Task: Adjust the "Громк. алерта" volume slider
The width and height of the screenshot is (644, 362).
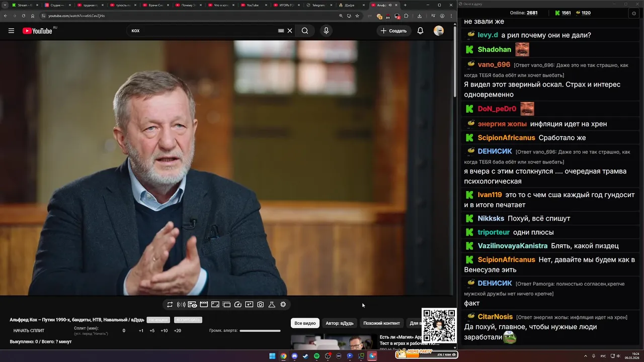Action: click(x=260, y=331)
